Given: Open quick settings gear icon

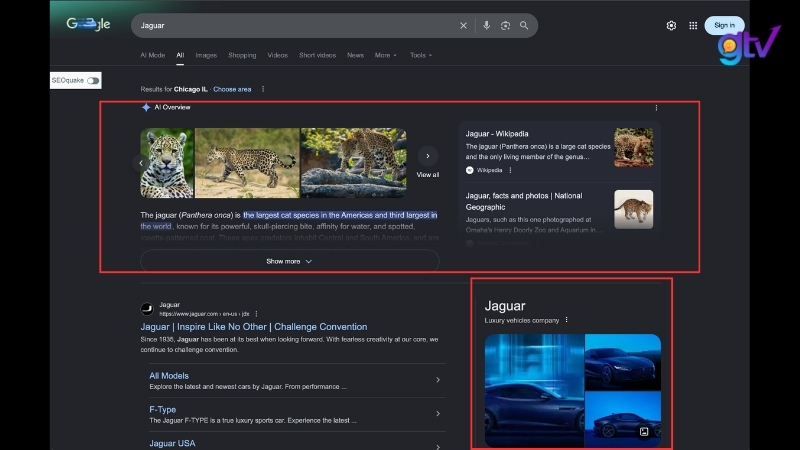Looking at the screenshot, I should pos(671,26).
